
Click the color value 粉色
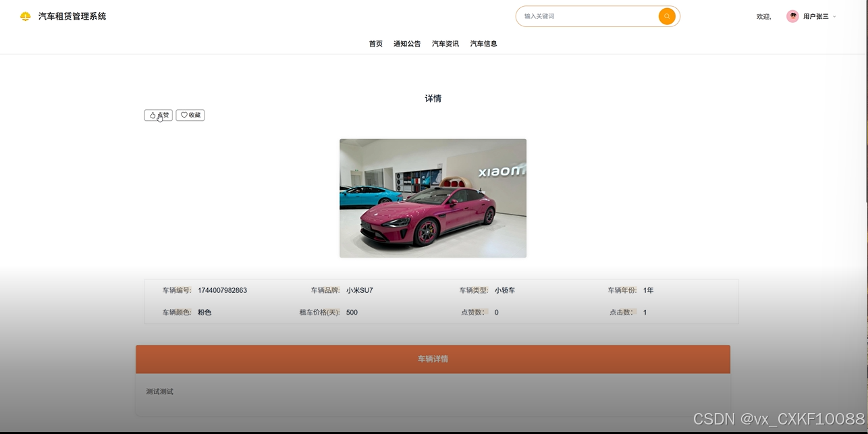[x=205, y=313]
